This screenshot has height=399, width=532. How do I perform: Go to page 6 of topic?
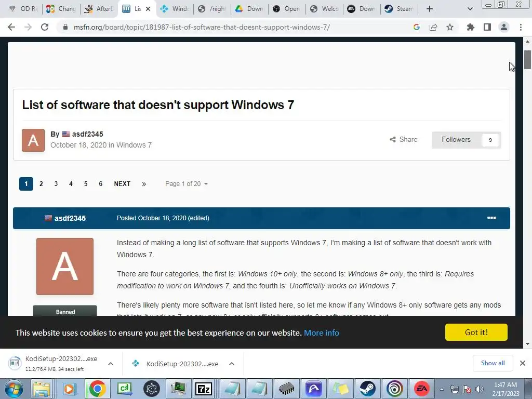pyautogui.click(x=100, y=184)
